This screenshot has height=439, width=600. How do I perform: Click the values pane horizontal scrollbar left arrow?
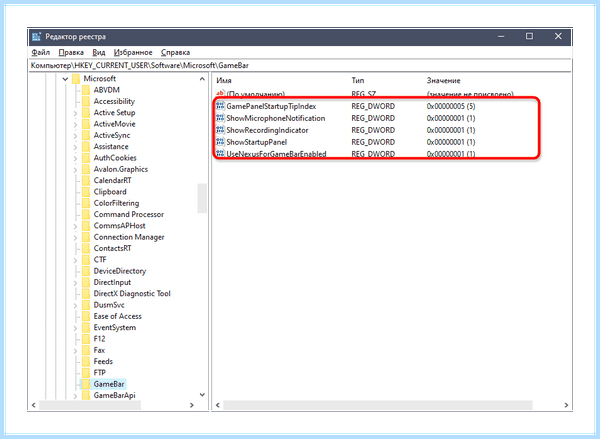coord(218,405)
